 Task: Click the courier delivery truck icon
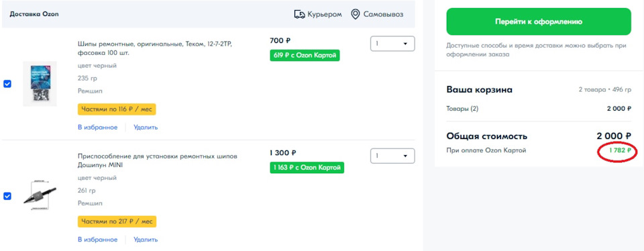coord(300,14)
